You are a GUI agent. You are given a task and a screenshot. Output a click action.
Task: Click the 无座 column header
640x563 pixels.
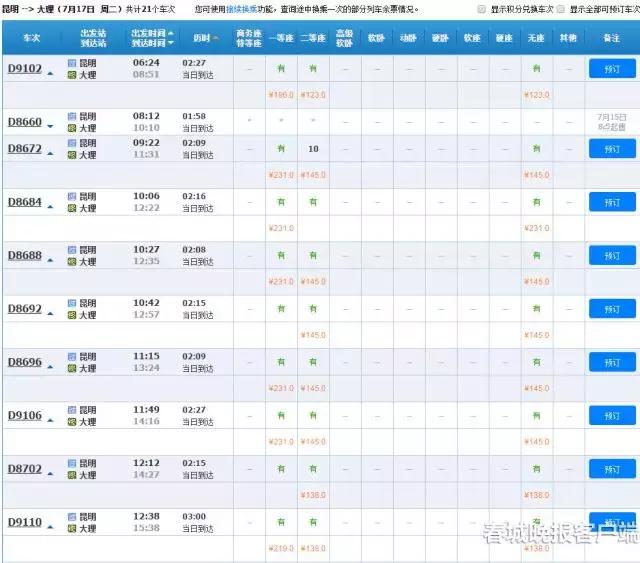point(536,38)
